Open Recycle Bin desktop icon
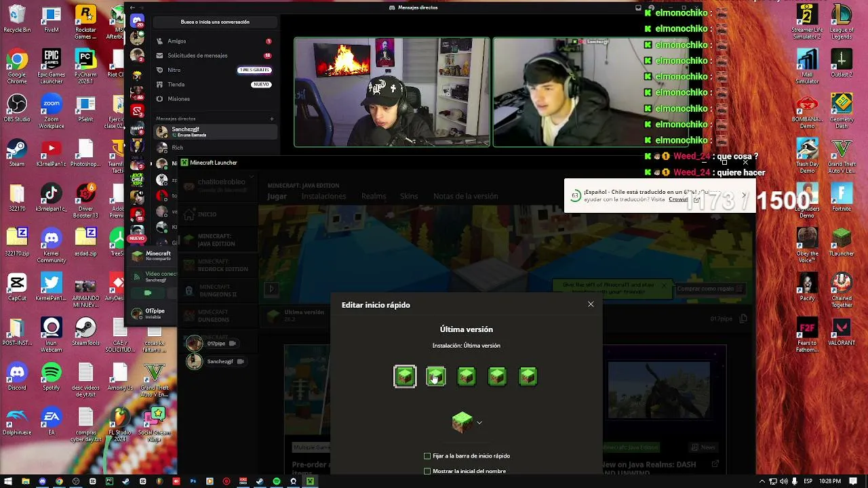The width and height of the screenshot is (868, 488). coord(17,19)
